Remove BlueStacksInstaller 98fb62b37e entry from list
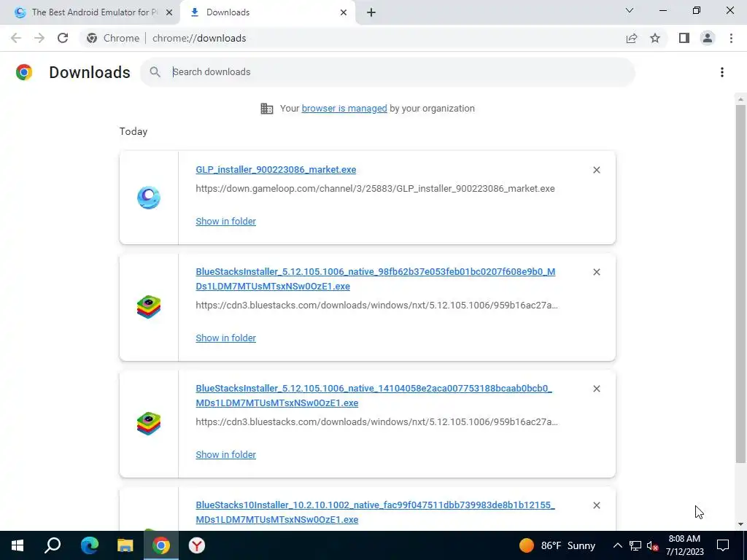This screenshot has height=560, width=747. click(x=597, y=272)
